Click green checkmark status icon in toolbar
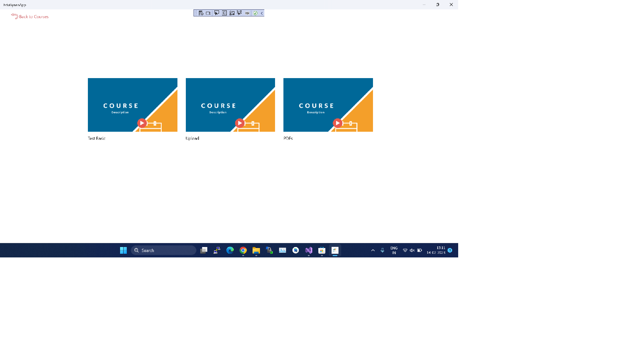Viewport: 644px width, 362px height. point(255,13)
